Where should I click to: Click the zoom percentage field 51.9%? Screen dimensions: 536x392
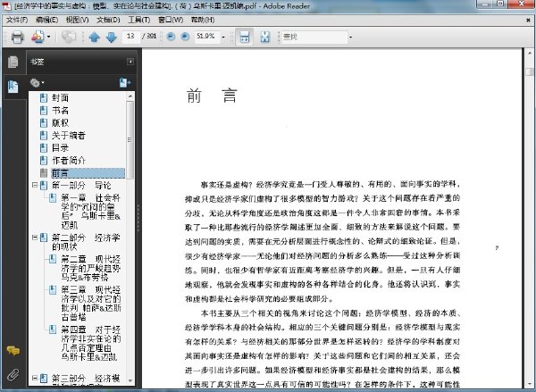coord(206,37)
